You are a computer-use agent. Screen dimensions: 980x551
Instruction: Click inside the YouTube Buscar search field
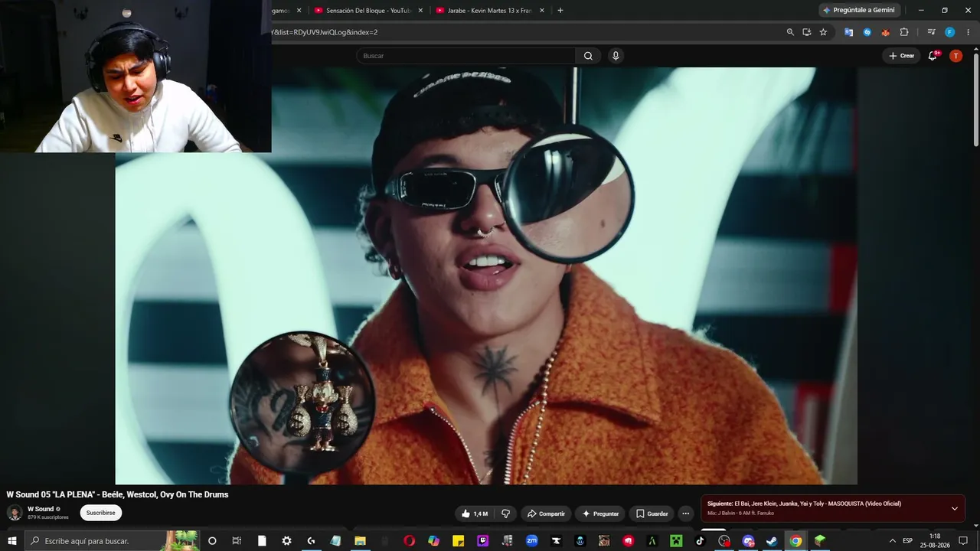pyautogui.click(x=465, y=56)
